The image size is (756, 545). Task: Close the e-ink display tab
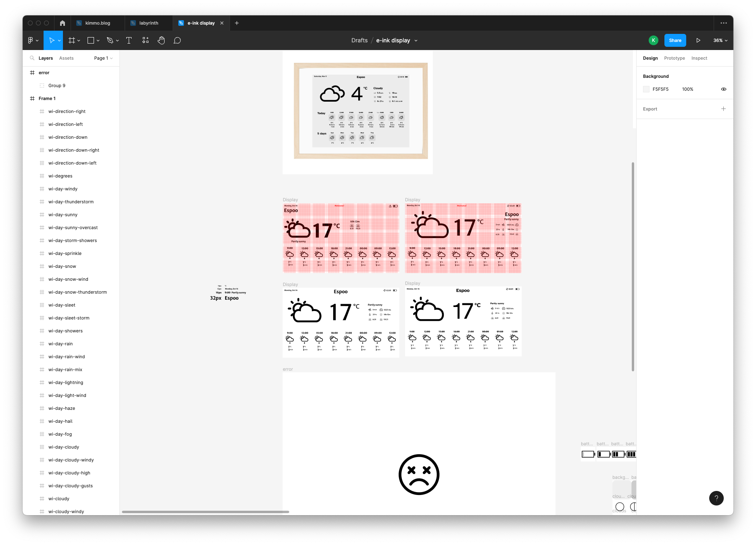[x=222, y=23]
